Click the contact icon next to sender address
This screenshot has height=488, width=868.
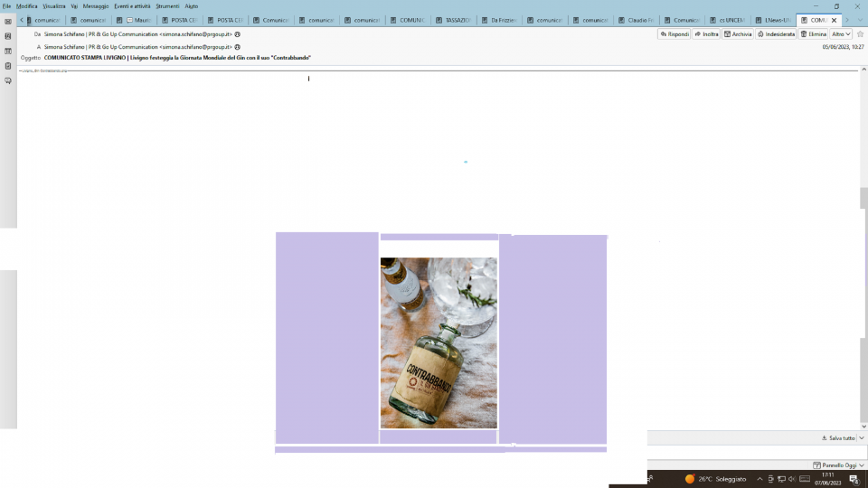click(238, 34)
